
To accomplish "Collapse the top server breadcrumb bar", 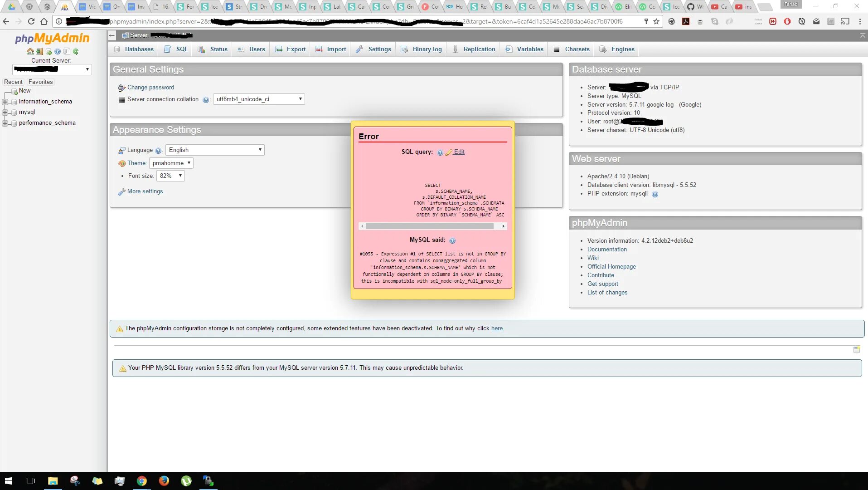I will tap(863, 35).
